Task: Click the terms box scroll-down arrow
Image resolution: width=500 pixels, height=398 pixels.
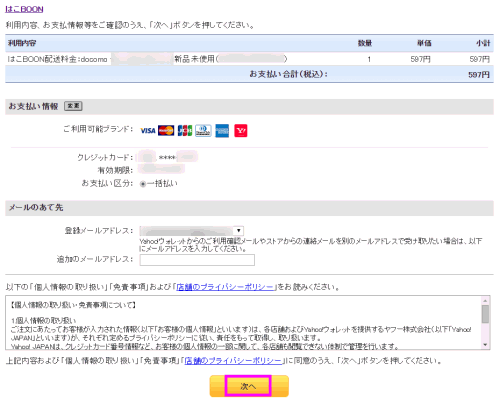Action: pyautogui.click(x=485, y=345)
